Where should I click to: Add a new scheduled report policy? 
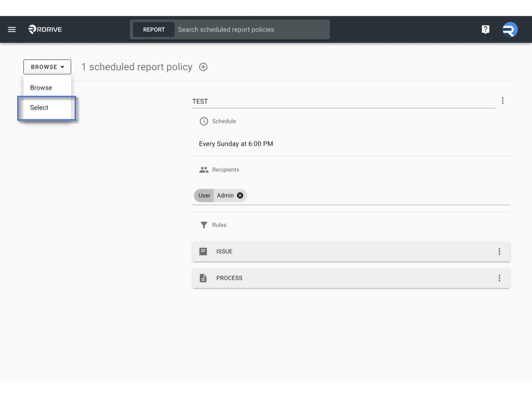(x=203, y=66)
